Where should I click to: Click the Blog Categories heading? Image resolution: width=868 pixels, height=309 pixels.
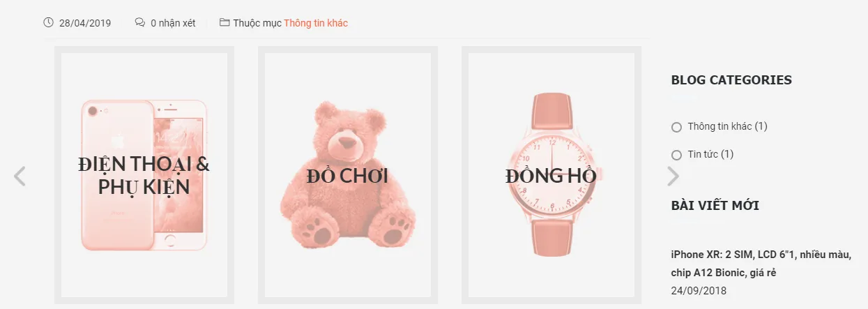click(731, 80)
